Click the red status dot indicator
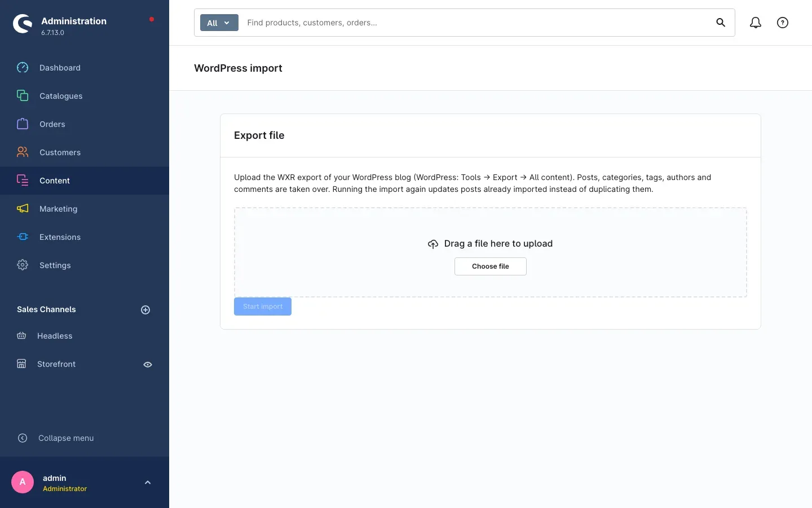Screen dimensions: 812x508 point(152,19)
